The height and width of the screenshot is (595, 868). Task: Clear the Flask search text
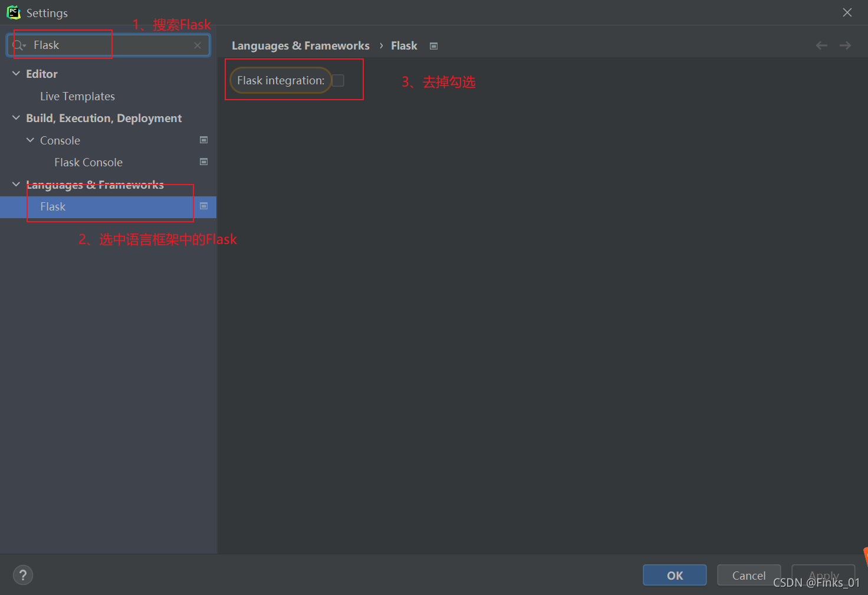[x=198, y=45]
